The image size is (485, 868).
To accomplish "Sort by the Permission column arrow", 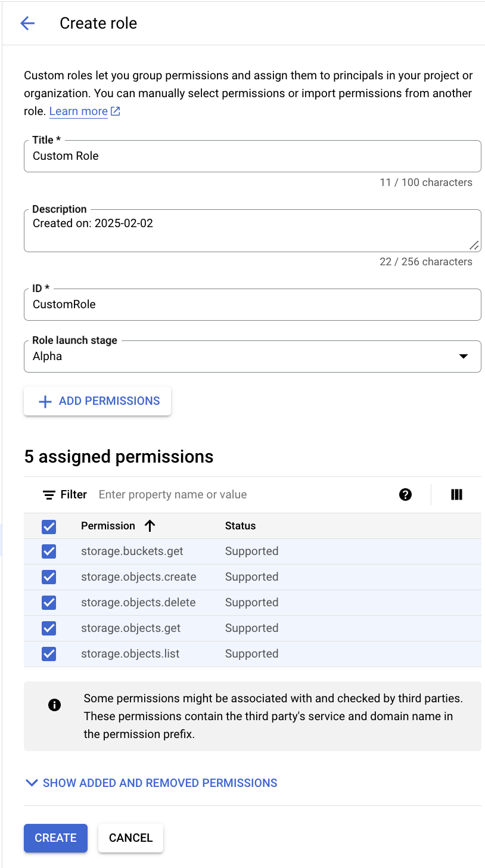I will pyautogui.click(x=150, y=526).
